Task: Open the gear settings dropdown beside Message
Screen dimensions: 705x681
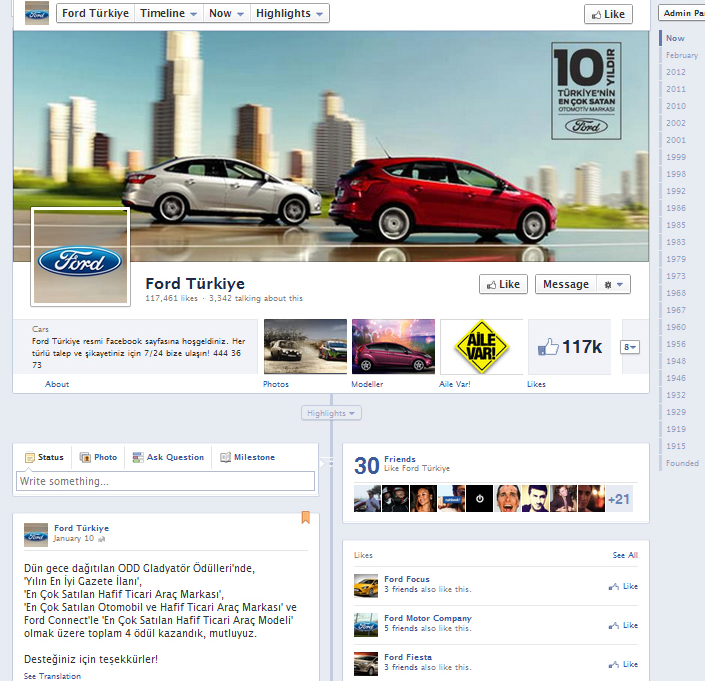Action: pos(613,284)
